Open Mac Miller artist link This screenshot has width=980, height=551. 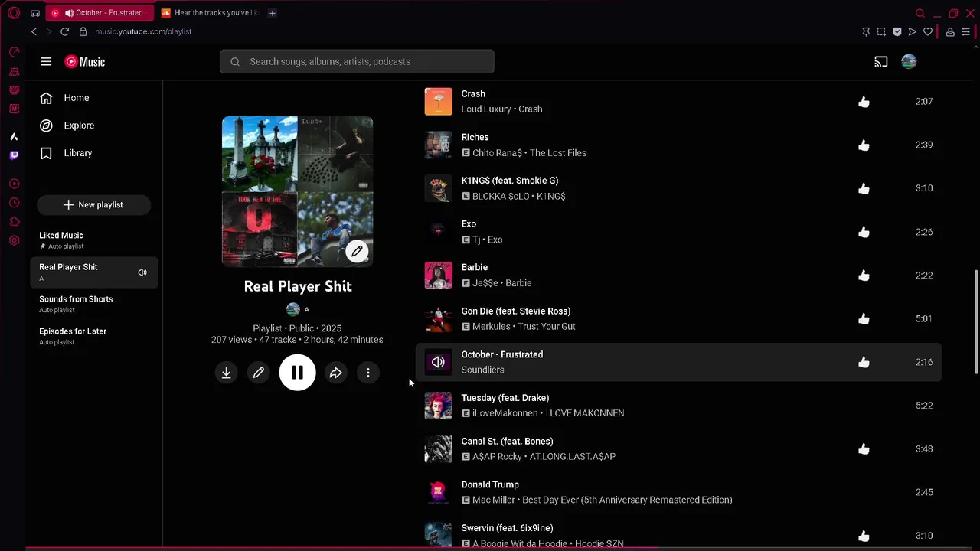[493, 500]
